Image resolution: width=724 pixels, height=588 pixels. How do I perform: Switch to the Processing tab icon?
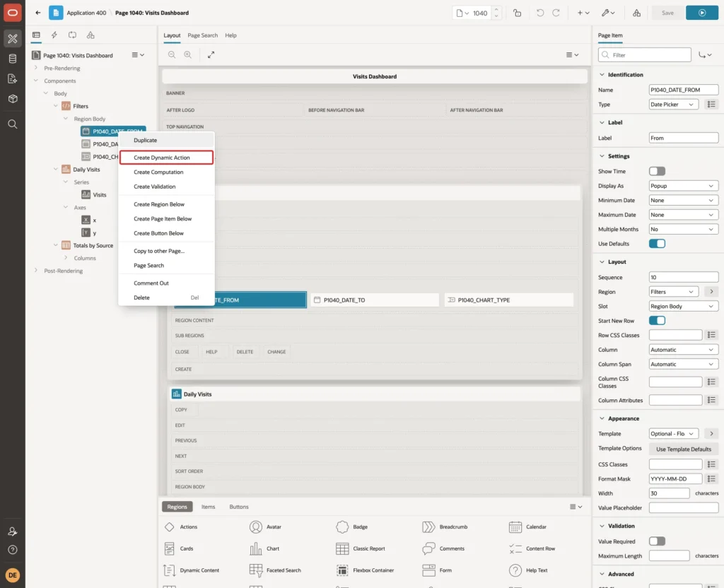[x=73, y=35]
